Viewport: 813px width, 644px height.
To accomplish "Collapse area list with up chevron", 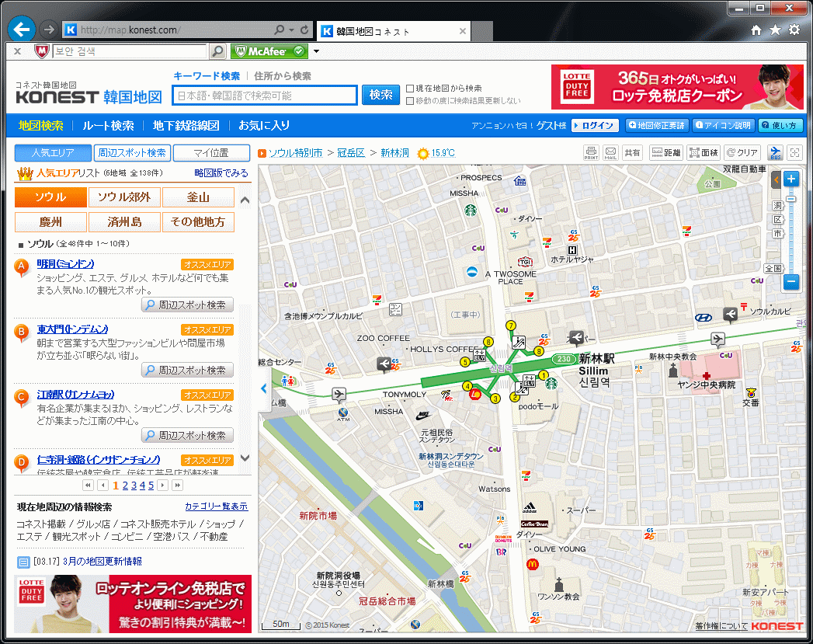I will point(245,200).
